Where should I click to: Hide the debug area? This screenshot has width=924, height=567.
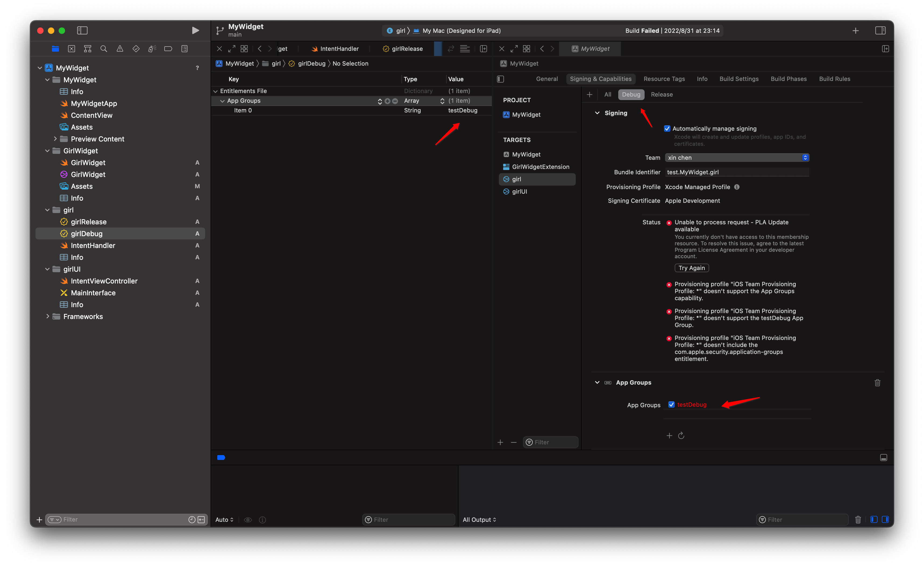coord(883,458)
